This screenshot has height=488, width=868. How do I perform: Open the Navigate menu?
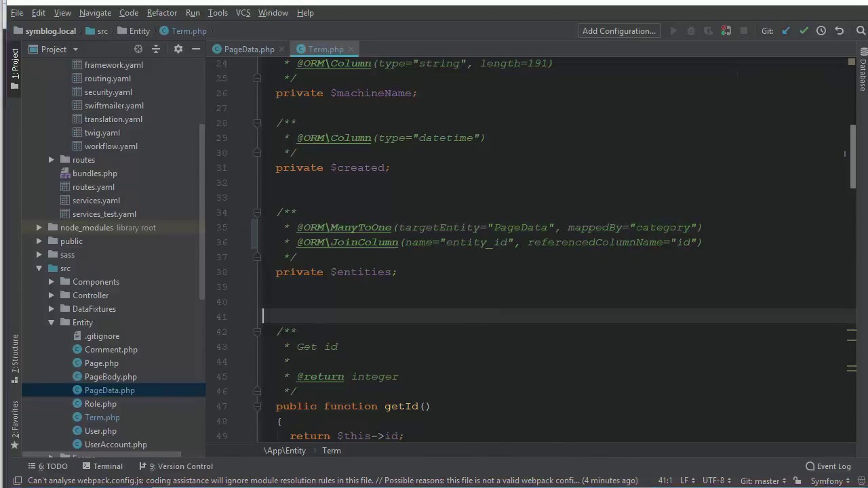(95, 12)
